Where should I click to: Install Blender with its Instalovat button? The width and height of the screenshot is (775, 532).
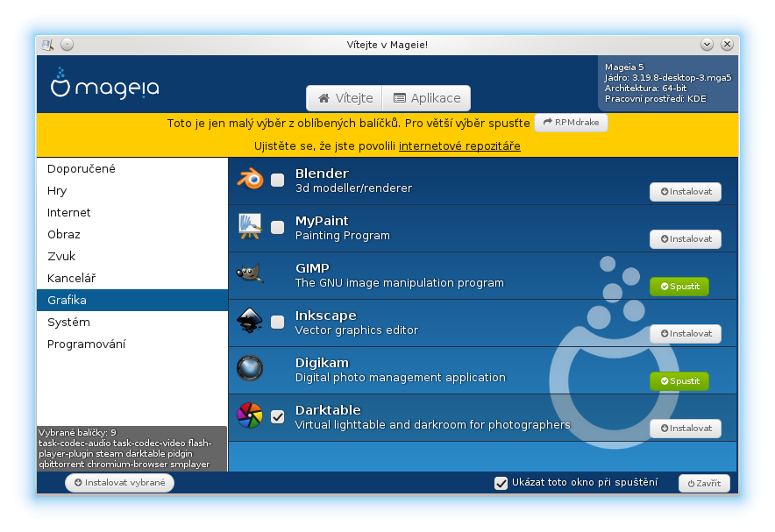(686, 192)
